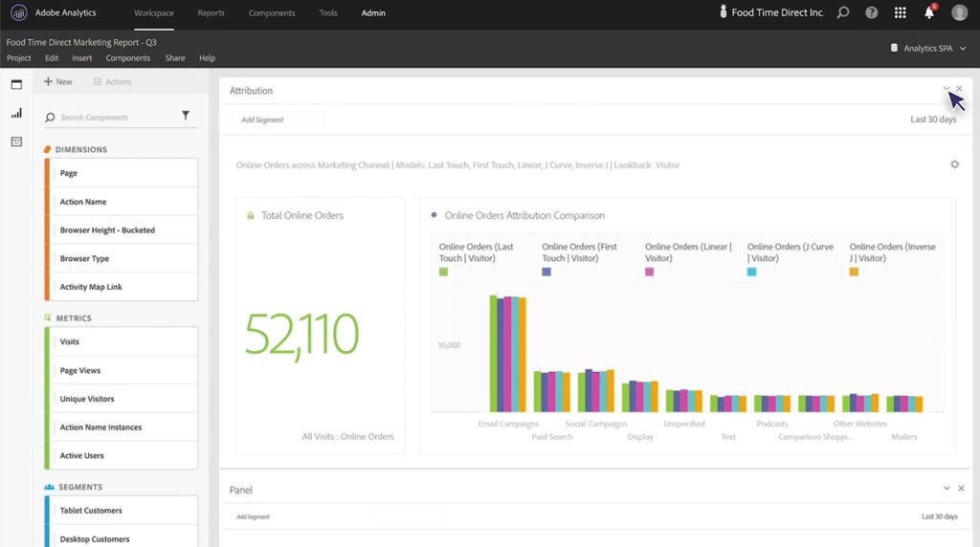This screenshot has width=980, height=547.
Task: Select the Page dimension
Action: tap(122, 173)
